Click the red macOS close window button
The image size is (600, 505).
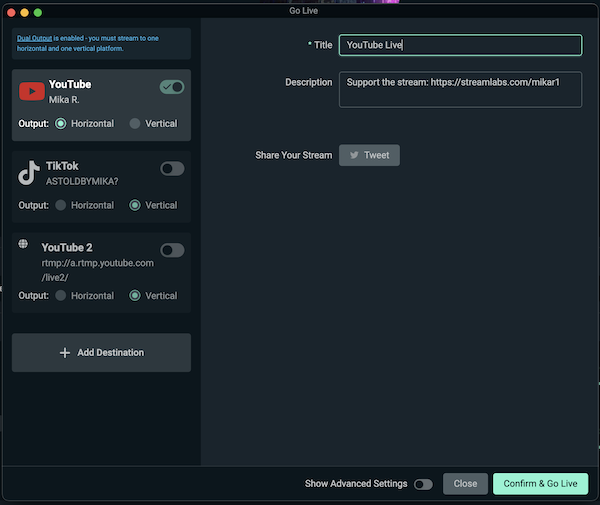coord(11,13)
